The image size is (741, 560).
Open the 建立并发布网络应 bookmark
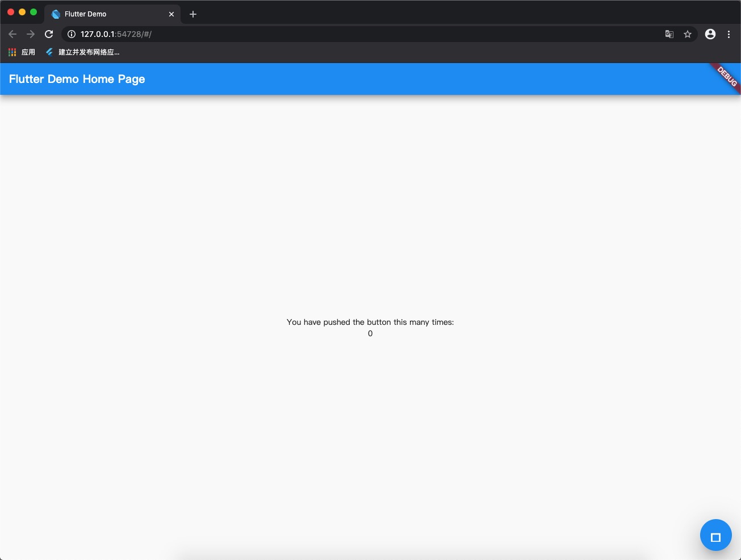tap(82, 52)
